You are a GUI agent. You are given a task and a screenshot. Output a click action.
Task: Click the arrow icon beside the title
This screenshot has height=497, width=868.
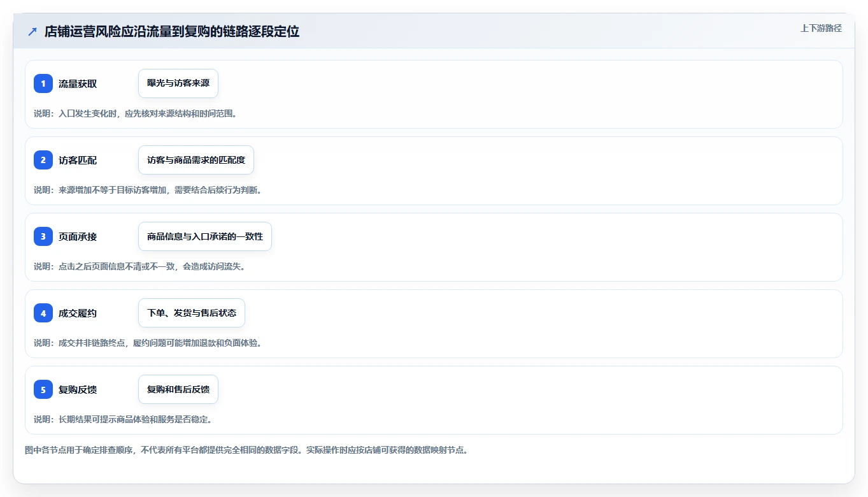point(32,31)
